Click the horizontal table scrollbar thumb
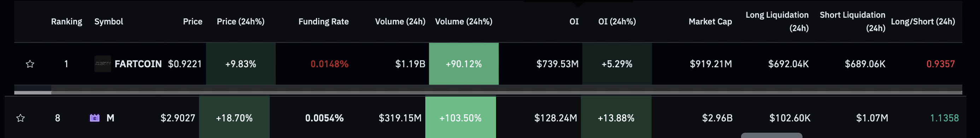This screenshot has width=980, height=138. (33, 93)
